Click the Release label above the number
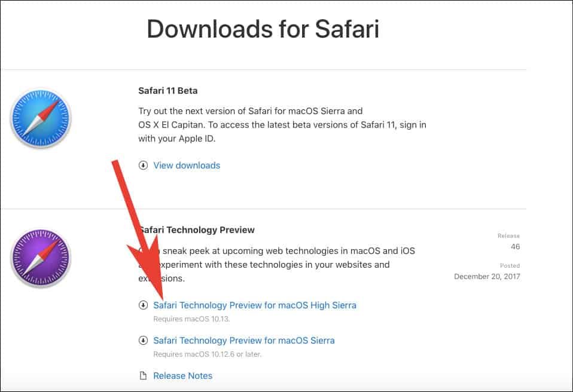This screenshot has width=573, height=392. pyautogui.click(x=508, y=236)
